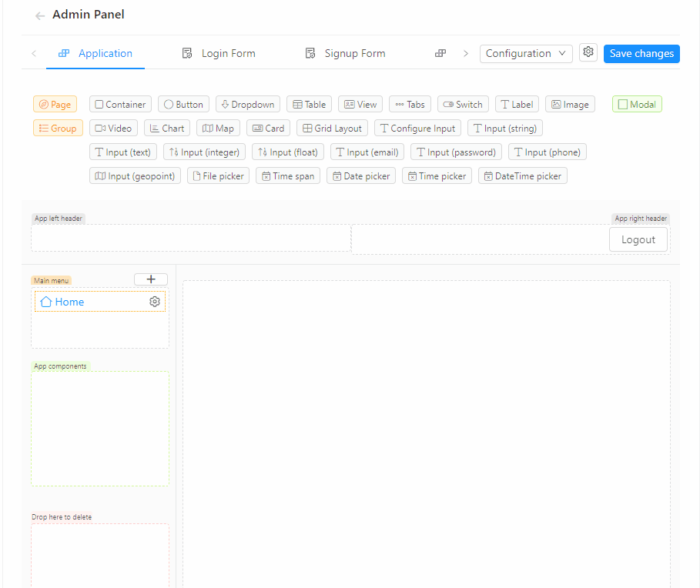The height and width of the screenshot is (588, 700).
Task: Open the Configuration dropdown
Action: [526, 53]
